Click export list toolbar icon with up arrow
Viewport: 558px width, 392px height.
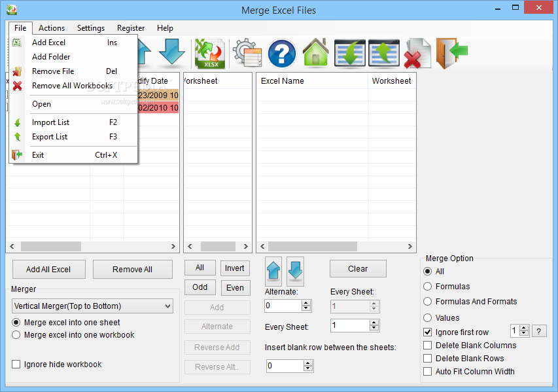(383, 53)
